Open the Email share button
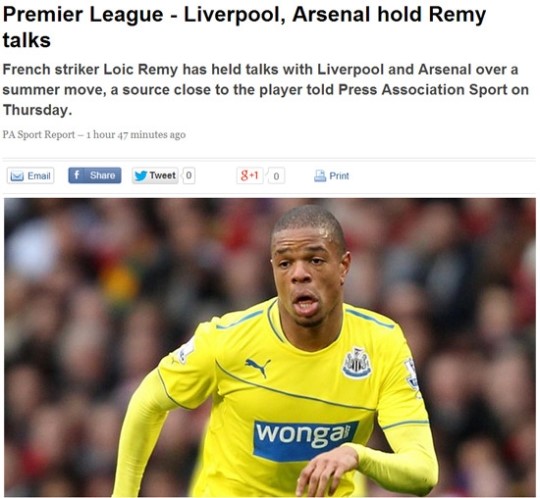Image resolution: width=540 pixels, height=498 pixels. 31,176
